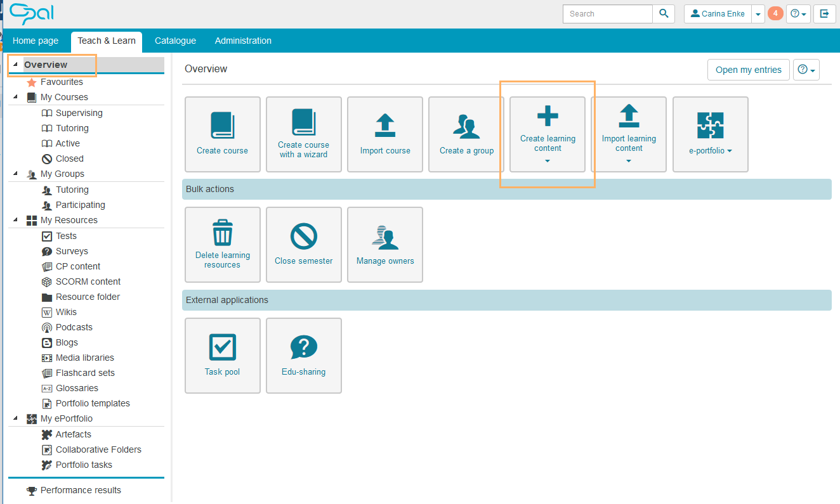This screenshot has height=504, width=840.
Task: Open Create course with a wizard tile
Action: pyautogui.click(x=303, y=134)
